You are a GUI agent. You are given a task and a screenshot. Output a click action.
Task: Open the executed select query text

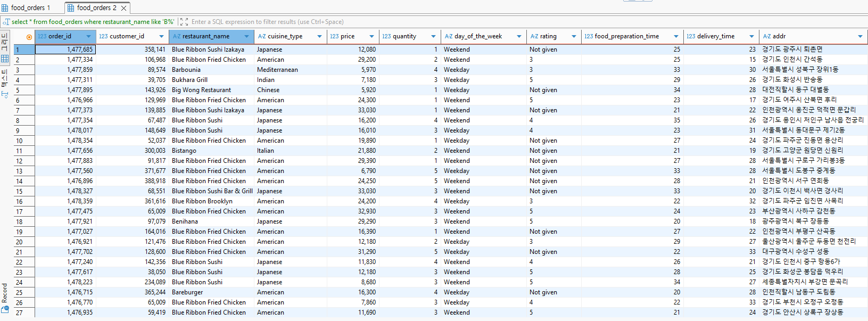tap(93, 22)
